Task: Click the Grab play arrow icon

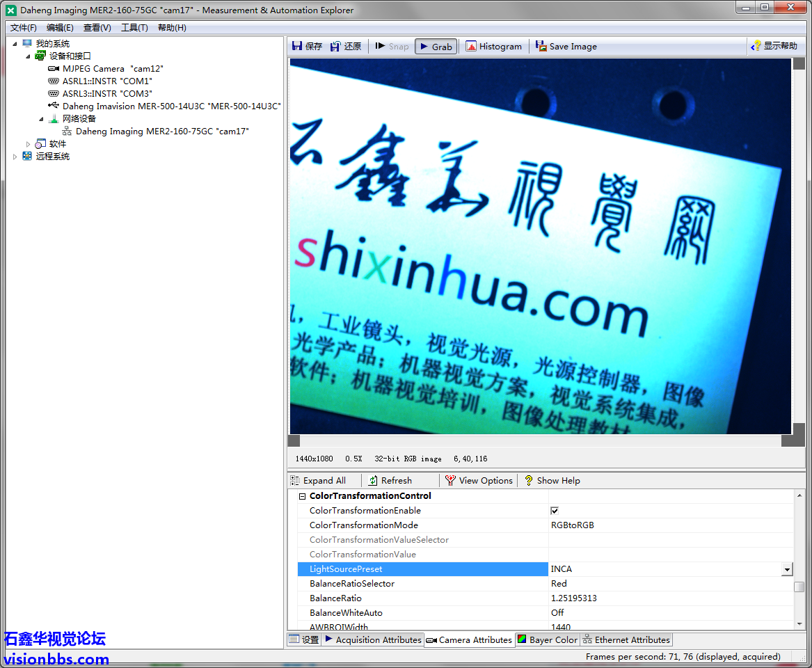Action: click(x=424, y=47)
